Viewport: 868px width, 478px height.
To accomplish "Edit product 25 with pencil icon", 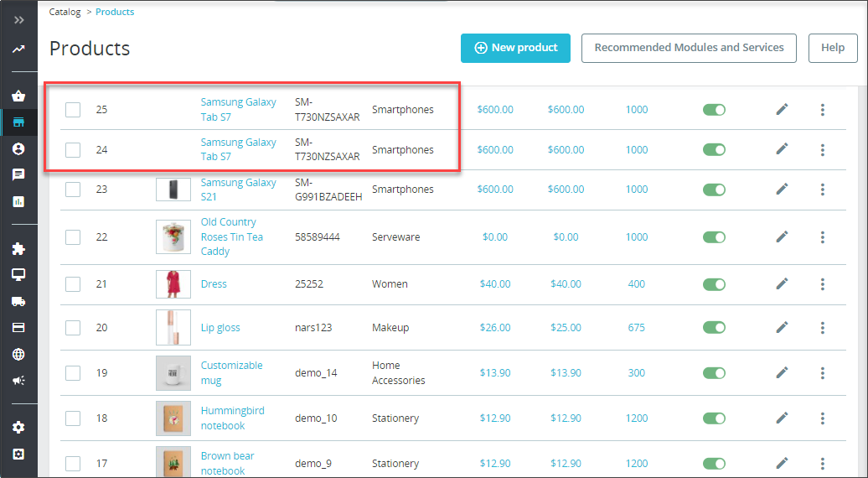I will point(782,109).
